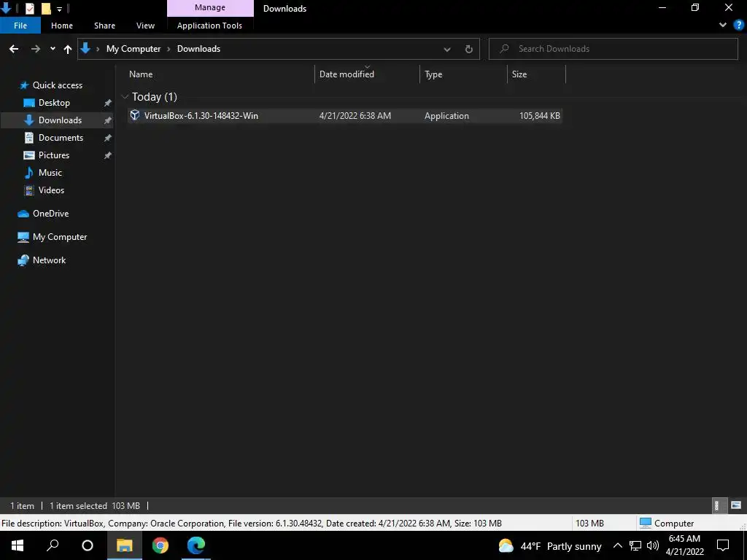The image size is (747, 560).
Task: Sort by the Name column header
Action: pos(141,74)
